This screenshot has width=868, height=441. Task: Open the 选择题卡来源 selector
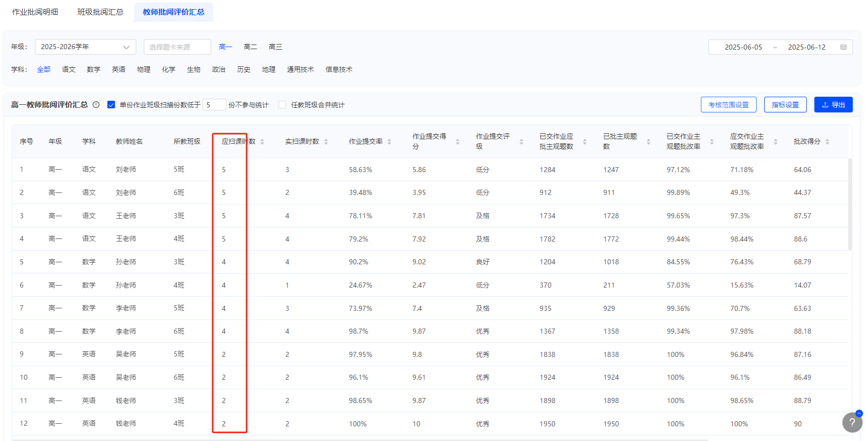pyautogui.click(x=177, y=47)
